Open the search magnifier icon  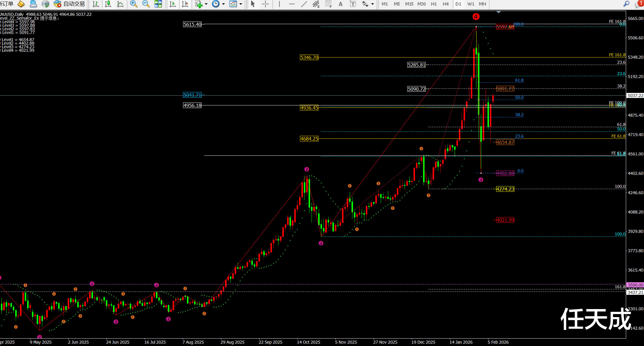pos(626,4)
